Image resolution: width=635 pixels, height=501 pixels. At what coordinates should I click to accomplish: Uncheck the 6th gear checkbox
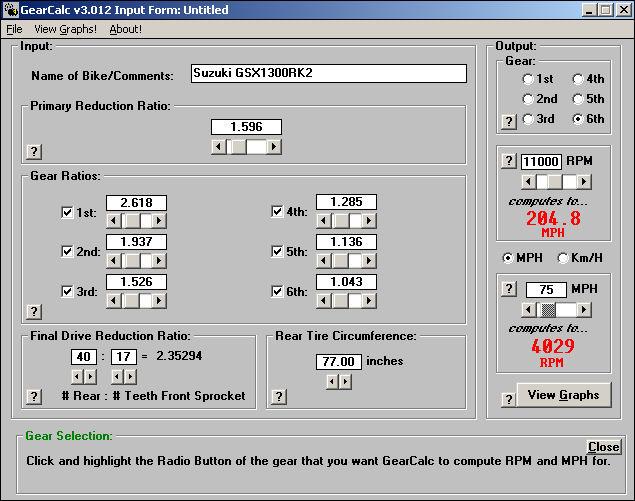point(277,291)
